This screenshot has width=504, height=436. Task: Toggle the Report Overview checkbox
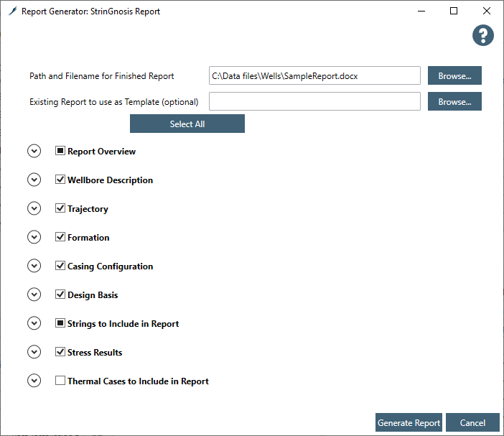point(60,152)
